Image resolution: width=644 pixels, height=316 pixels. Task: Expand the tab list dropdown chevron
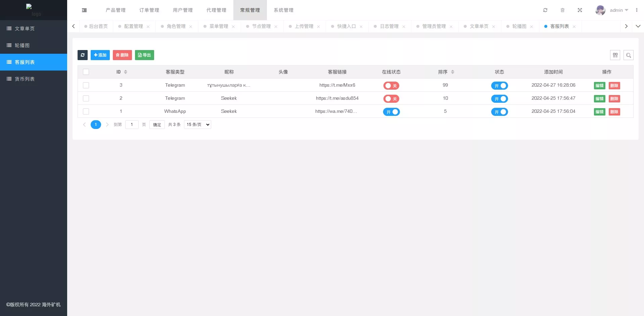click(x=638, y=26)
